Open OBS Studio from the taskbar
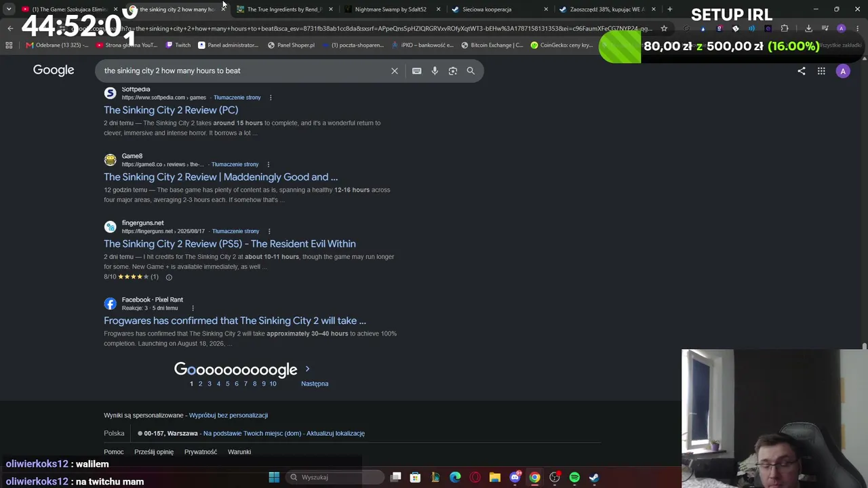The image size is (868, 488). click(x=555, y=477)
